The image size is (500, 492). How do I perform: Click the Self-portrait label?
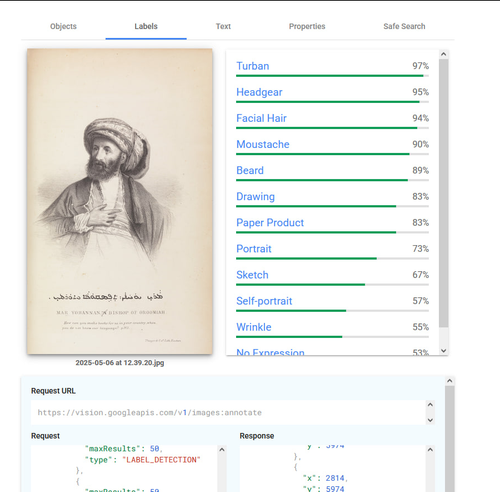pyautogui.click(x=264, y=301)
